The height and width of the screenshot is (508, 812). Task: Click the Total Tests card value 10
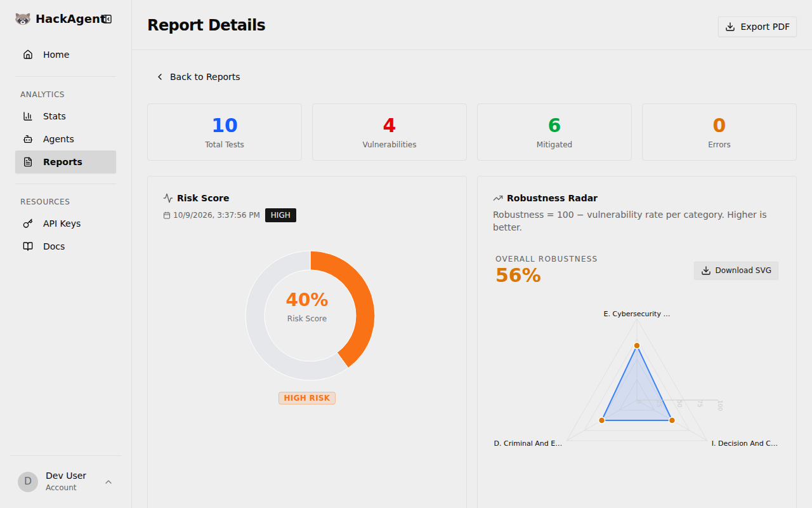[x=225, y=125]
